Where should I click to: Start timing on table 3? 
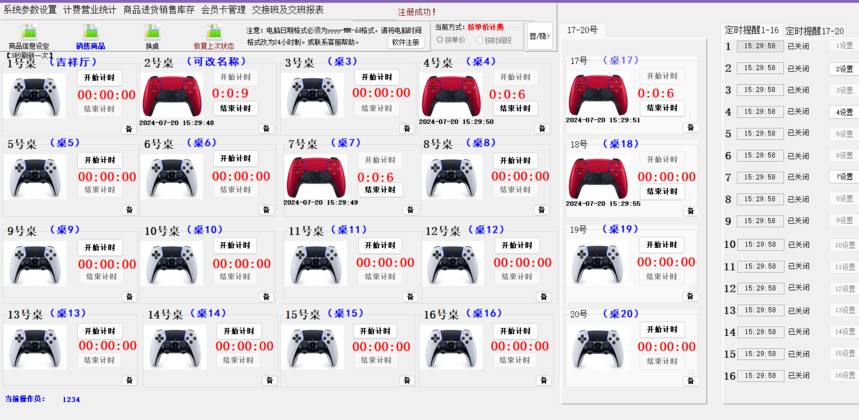(x=377, y=77)
